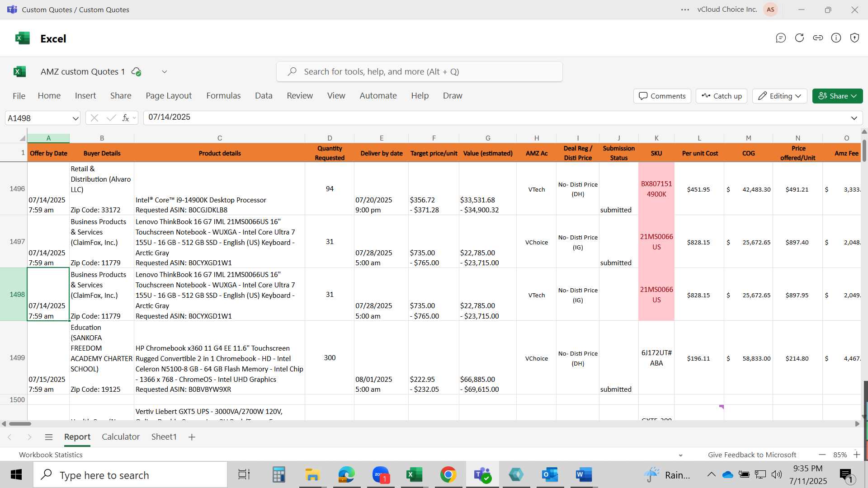Click the Comments button

pyautogui.click(x=662, y=96)
